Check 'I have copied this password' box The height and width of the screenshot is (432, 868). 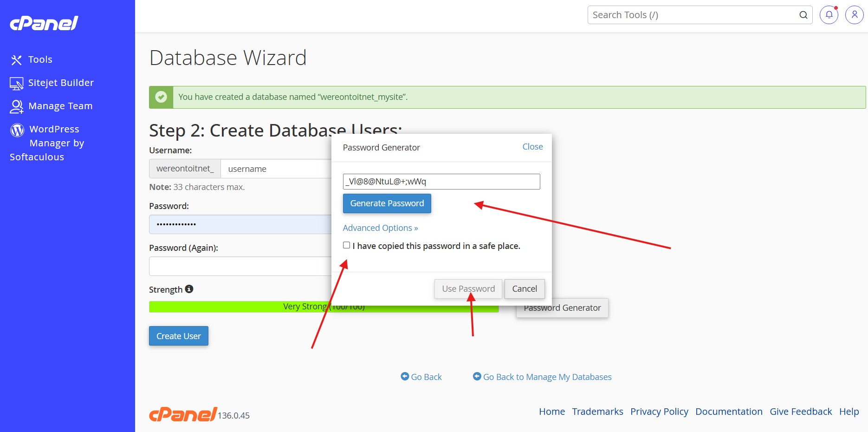pos(346,245)
